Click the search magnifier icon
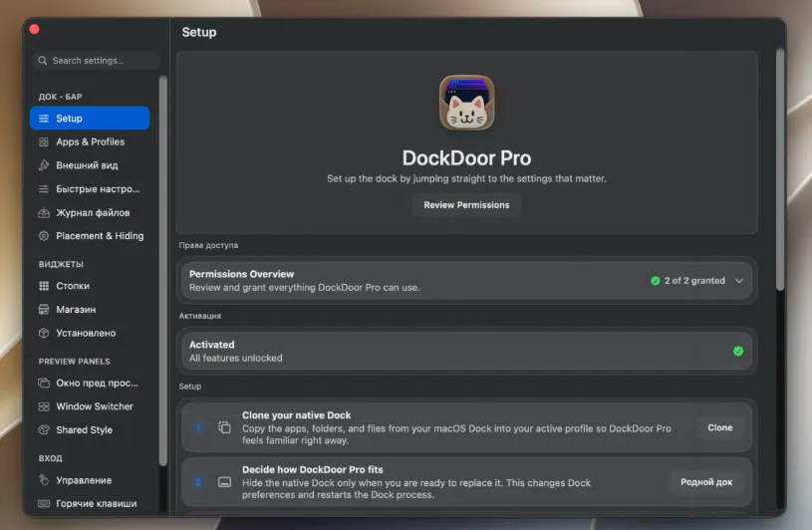Image resolution: width=812 pixels, height=530 pixels. 43,61
